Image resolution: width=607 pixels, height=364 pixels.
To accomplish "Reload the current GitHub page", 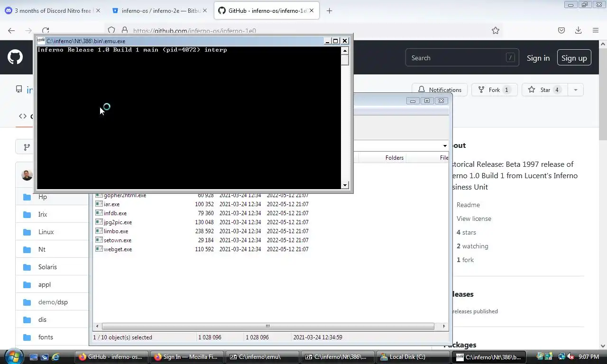I will (46, 30).
